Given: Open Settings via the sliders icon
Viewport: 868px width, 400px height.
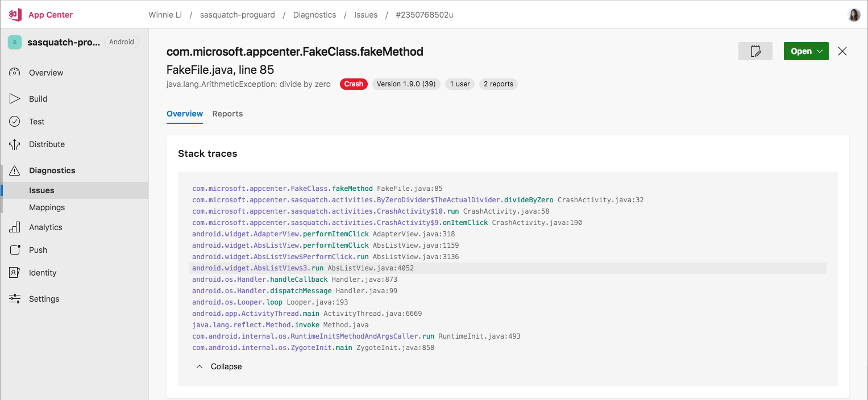Looking at the screenshot, I should tap(14, 298).
